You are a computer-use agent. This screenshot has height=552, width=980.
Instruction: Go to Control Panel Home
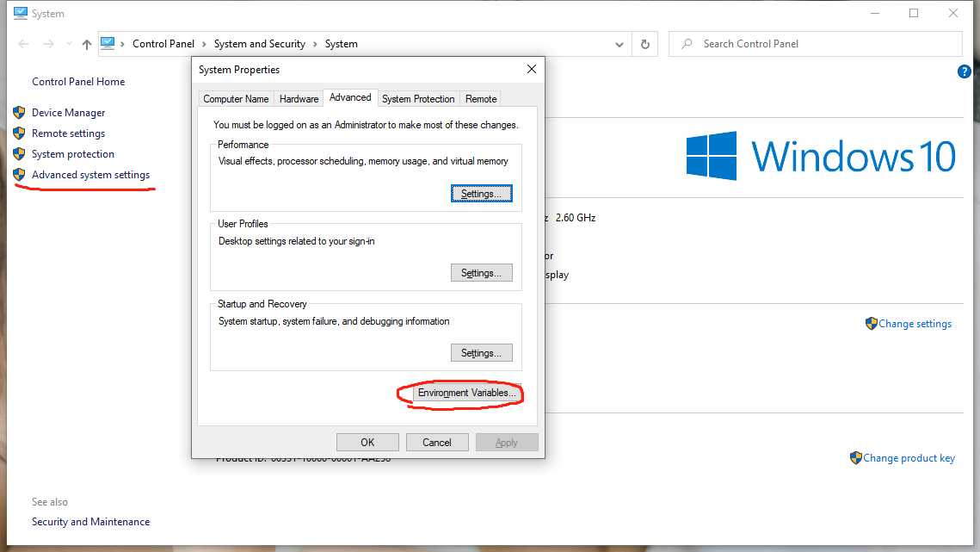coord(78,81)
